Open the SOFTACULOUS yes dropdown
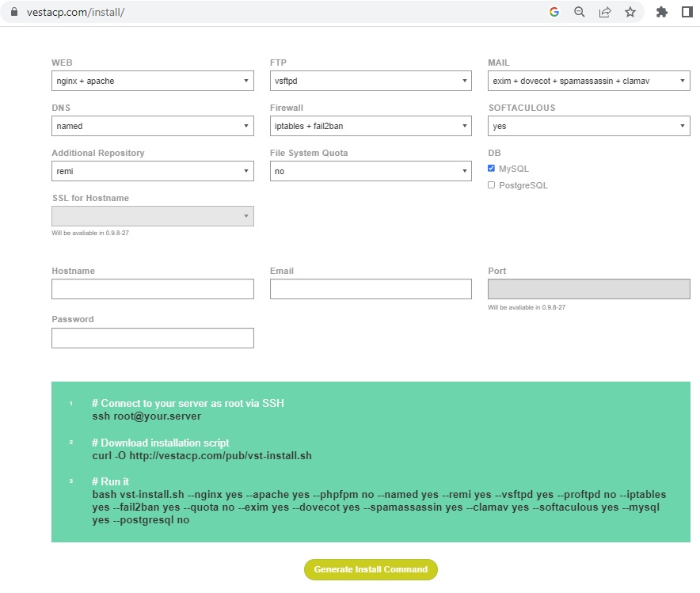This screenshot has width=700, height=593. tap(588, 126)
